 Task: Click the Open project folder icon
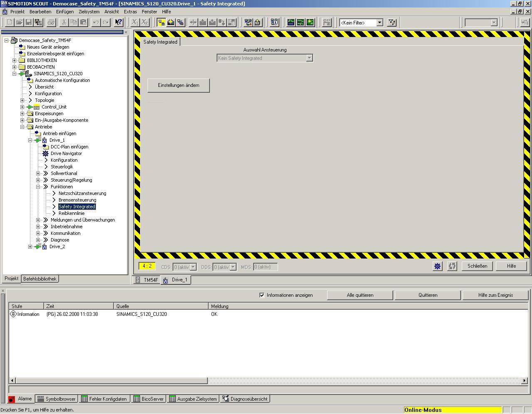click(x=19, y=22)
